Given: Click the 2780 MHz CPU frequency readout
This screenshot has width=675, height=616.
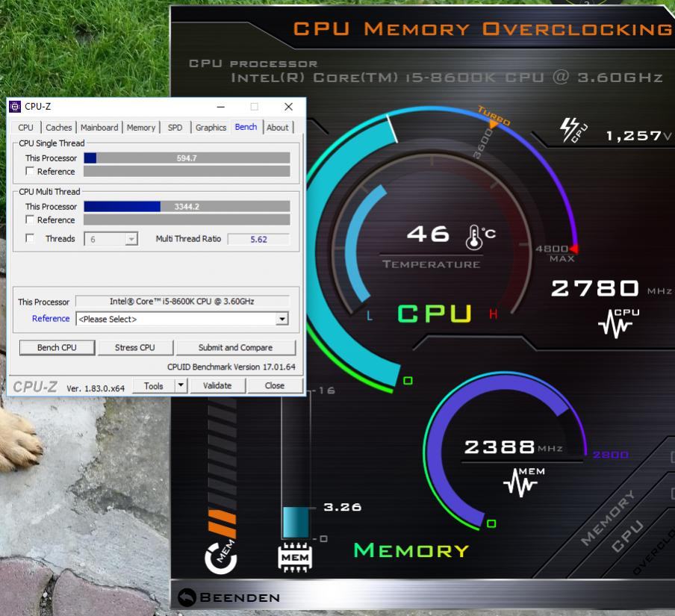Looking at the screenshot, I should click(x=595, y=288).
